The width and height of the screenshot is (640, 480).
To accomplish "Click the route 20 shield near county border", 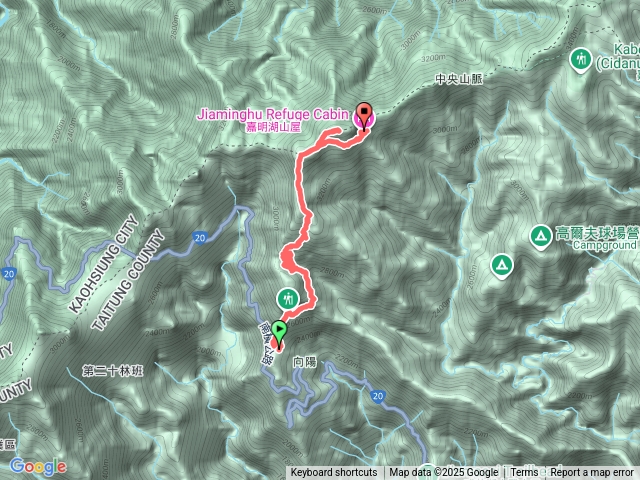I will click(200, 238).
